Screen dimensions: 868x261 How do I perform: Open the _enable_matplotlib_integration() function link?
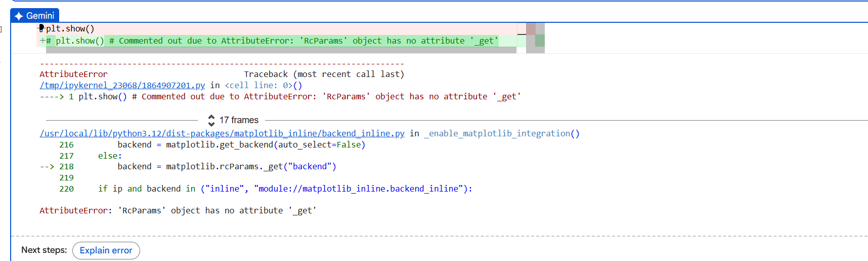tap(502, 133)
